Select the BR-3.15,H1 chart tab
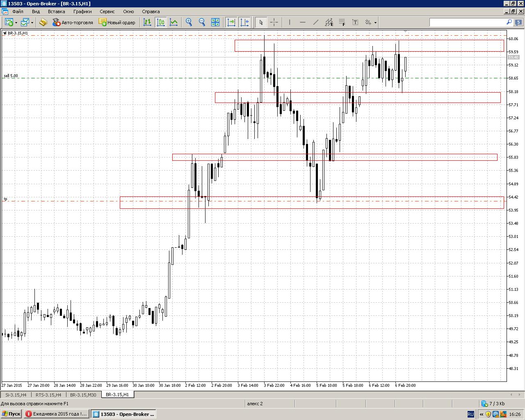This screenshot has height=420, width=525. (x=117, y=395)
